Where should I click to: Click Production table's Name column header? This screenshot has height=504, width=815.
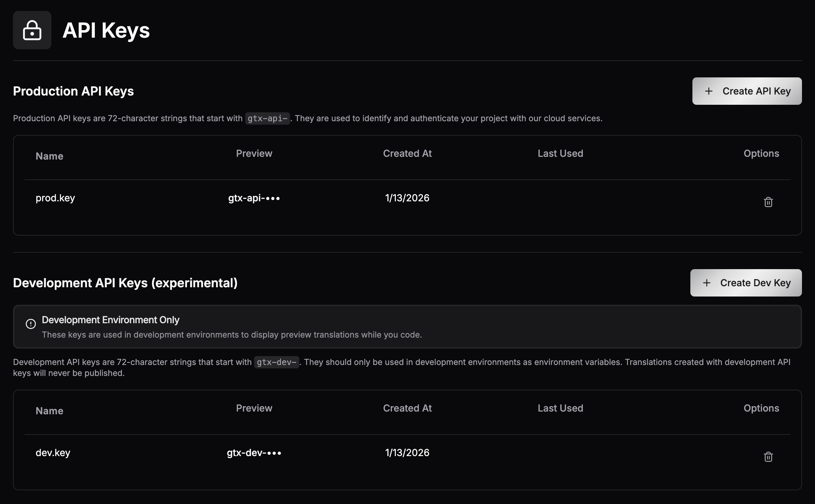pyautogui.click(x=49, y=156)
